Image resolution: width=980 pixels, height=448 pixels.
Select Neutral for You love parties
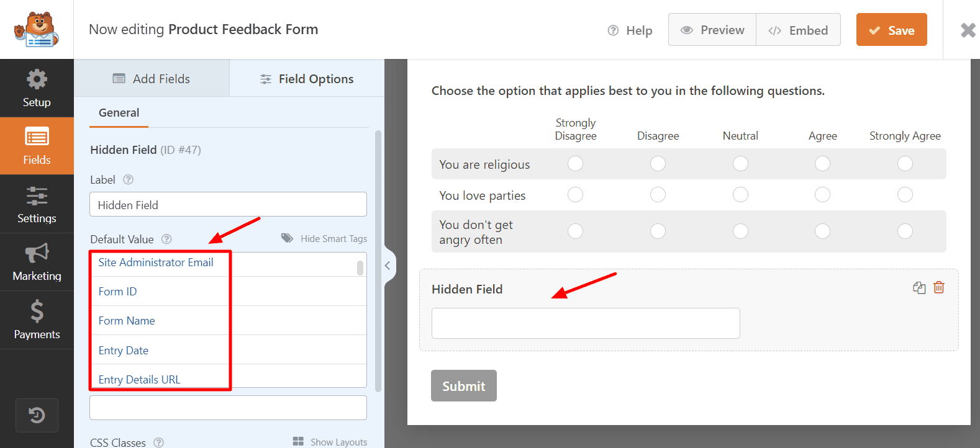(x=740, y=195)
